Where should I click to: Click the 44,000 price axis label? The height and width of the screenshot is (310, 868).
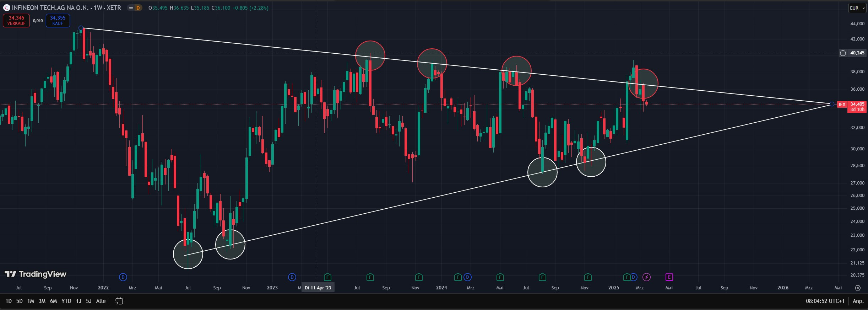click(x=857, y=24)
